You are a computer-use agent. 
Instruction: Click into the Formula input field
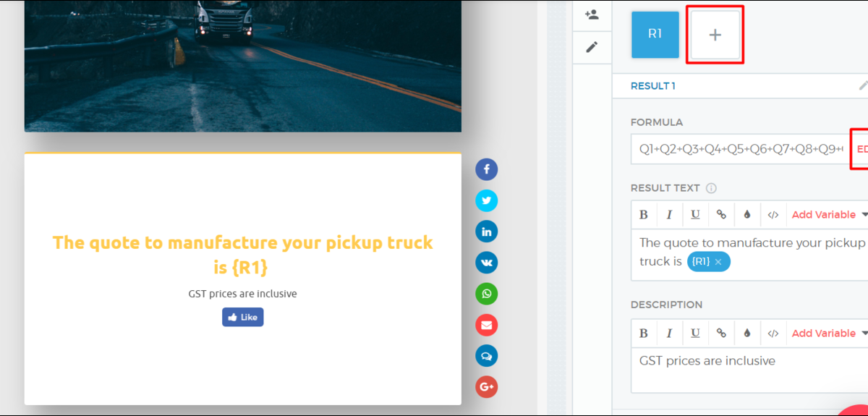(738, 149)
